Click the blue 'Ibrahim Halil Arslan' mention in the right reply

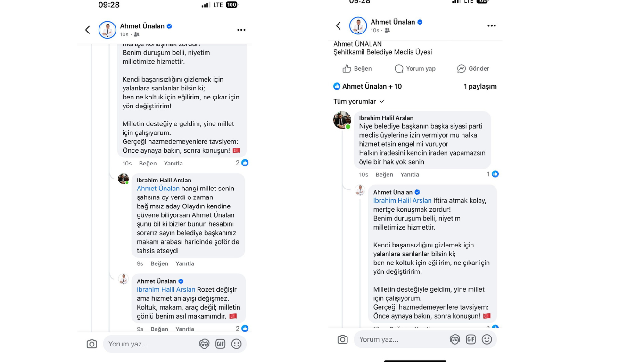(402, 200)
